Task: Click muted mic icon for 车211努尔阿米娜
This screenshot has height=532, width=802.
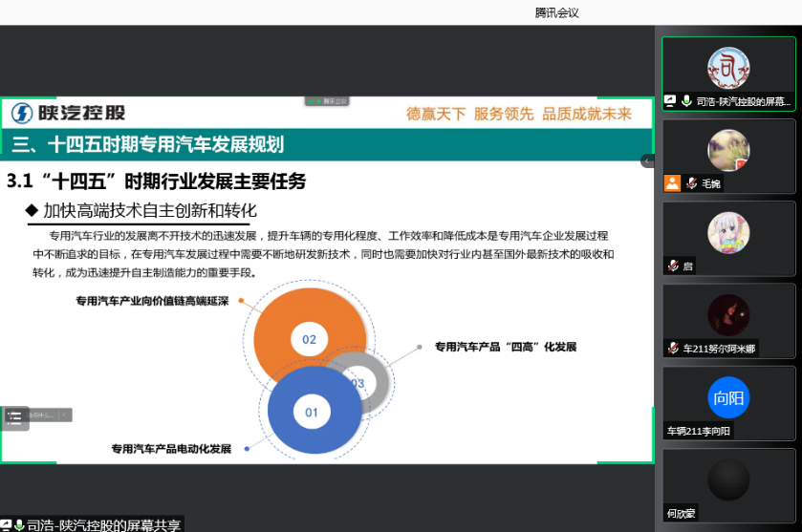Action: 673,349
